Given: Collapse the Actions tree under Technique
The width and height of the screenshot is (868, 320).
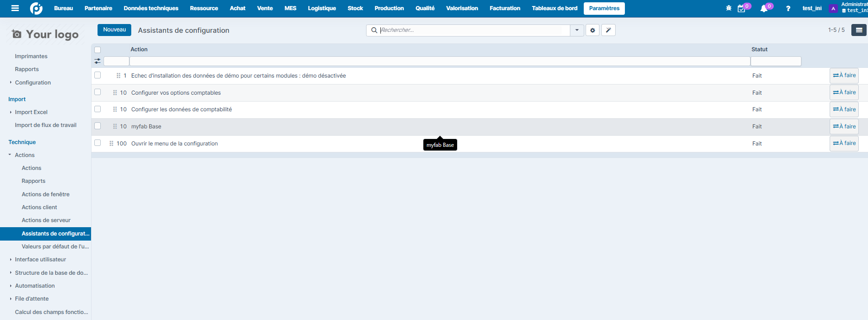Looking at the screenshot, I should [x=10, y=155].
